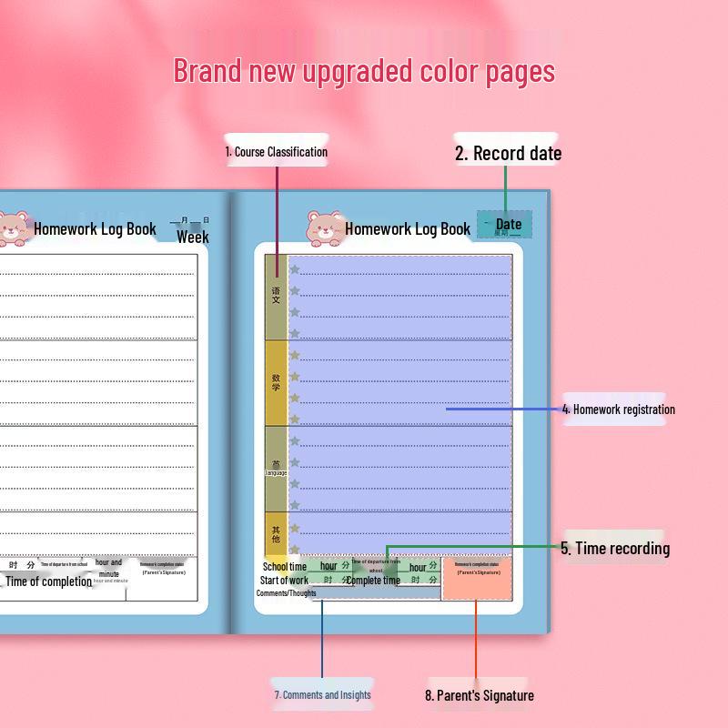The height and width of the screenshot is (728, 728).
Task: Click the orange parent's signature box
Action: [477, 579]
